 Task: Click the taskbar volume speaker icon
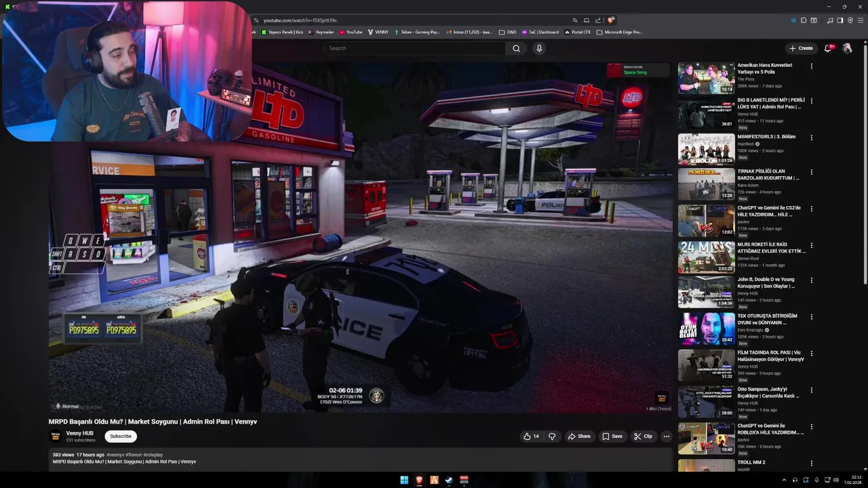(x=835, y=480)
